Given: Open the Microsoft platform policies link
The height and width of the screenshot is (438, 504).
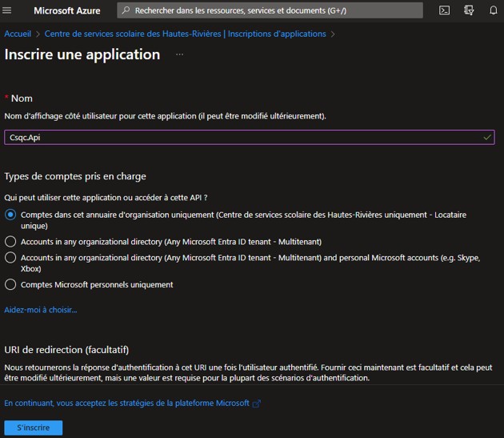Looking at the screenshot, I should [126, 404].
